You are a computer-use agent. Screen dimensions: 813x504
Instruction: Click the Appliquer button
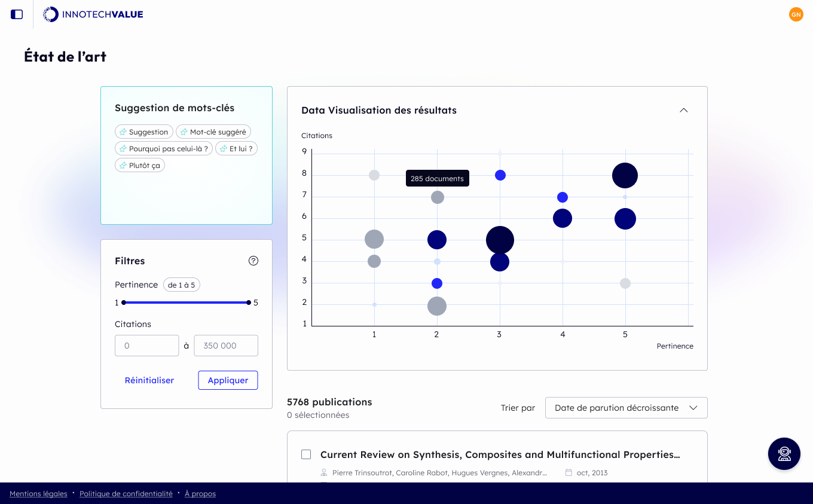[x=228, y=380]
